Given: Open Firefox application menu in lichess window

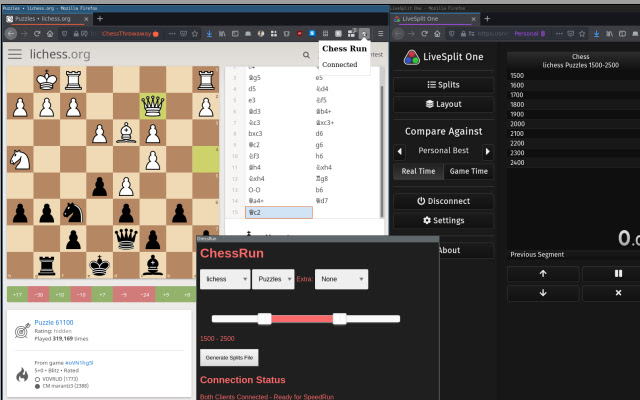Looking at the screenshot, I should [380, 34].
